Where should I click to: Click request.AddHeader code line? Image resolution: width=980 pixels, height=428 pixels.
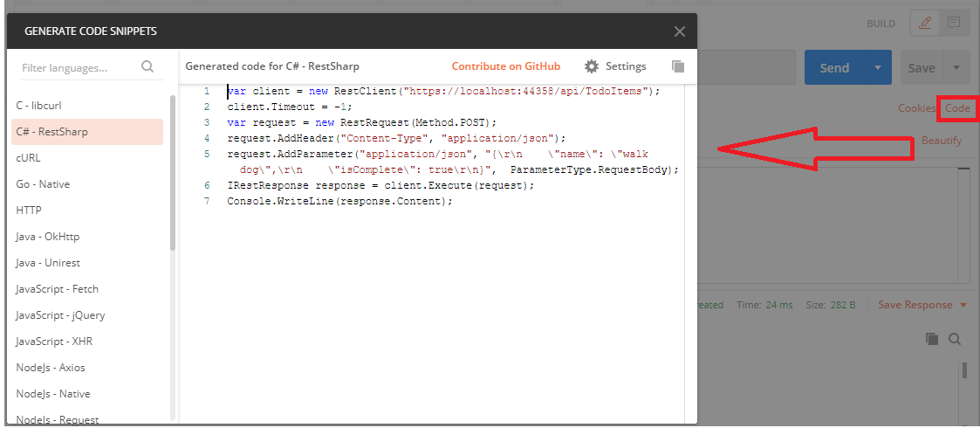point(395,138)
